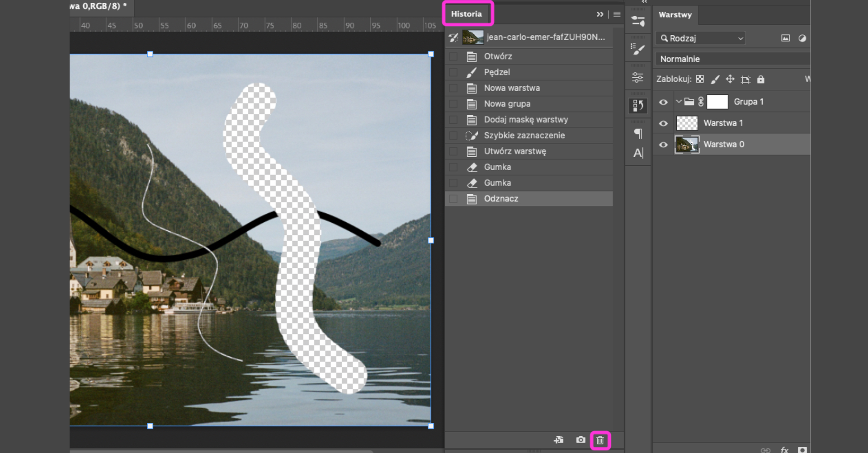Image resolution: width=868 pixels, height=453 pixels.
Task: Collapse the Grupa 1 group chevron
Action: pos(678,102)
